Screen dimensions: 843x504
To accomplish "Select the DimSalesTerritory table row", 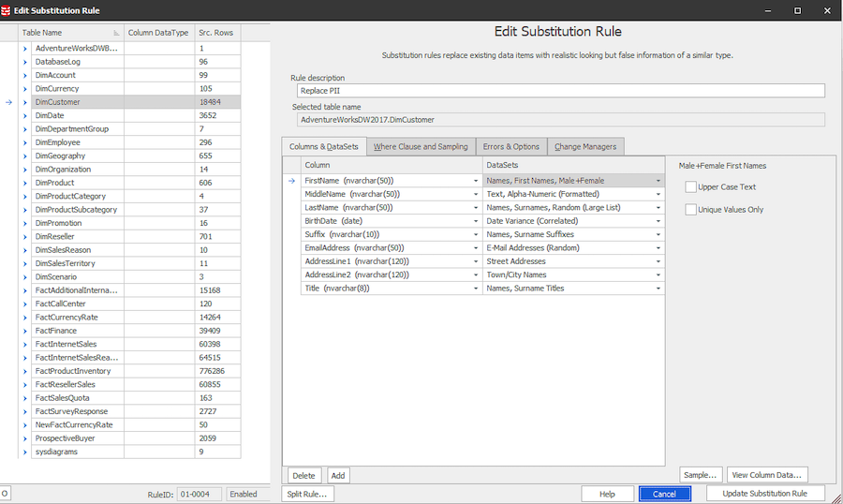I will [136, 263].
